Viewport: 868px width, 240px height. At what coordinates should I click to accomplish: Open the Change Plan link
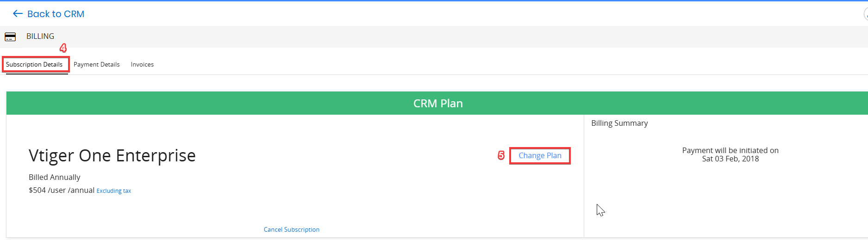click(540, 155)
